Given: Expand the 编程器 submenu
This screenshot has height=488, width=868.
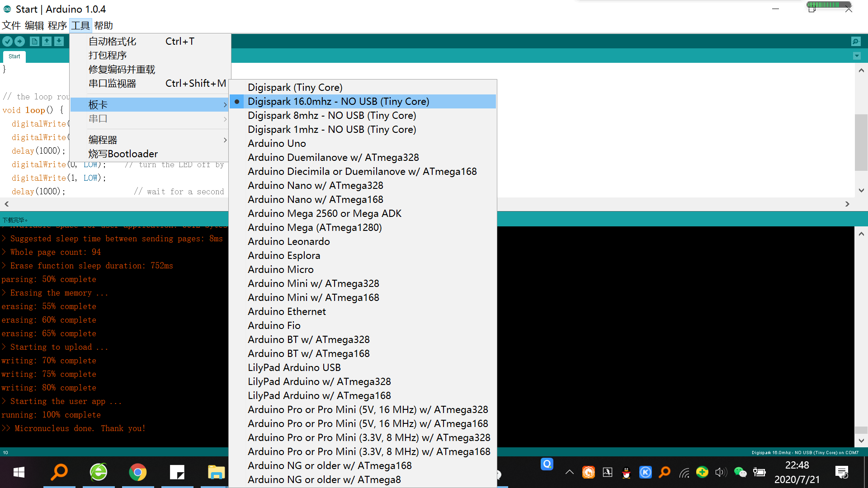Looking at the screenshot, I should point(149,139).
